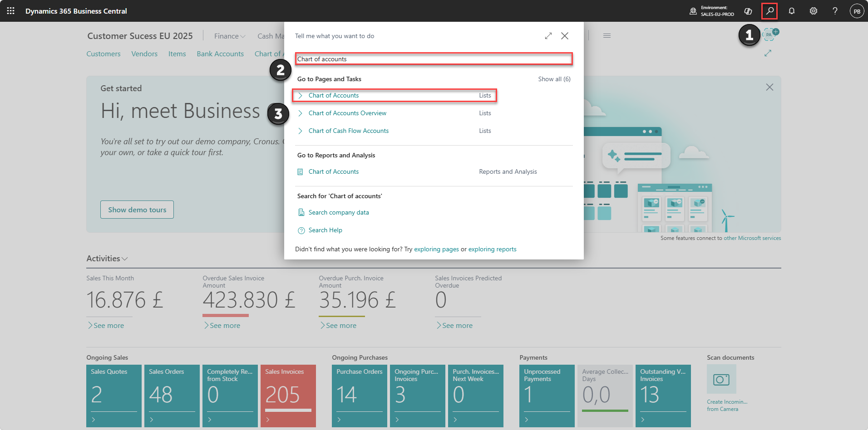Image resolution: width=868 pixels, height=430 pixels.
Task: Open Chart of Cash Flow Accounts result
Action: pyautogui.click(x=349, y=131)
